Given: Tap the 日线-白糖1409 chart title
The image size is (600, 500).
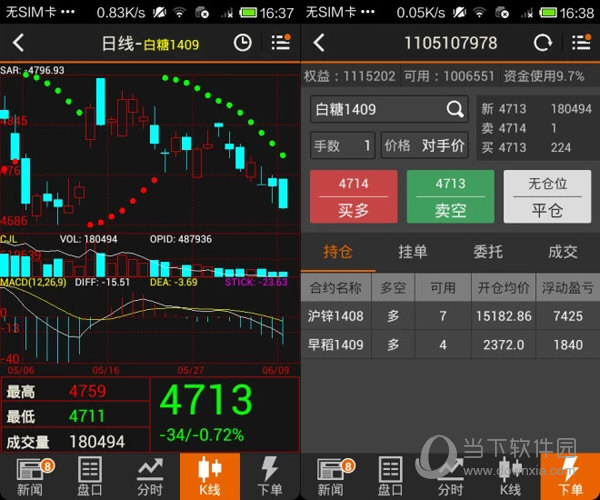Looking at the screenshot, I should pyautogui.click(x=150, y=44).
